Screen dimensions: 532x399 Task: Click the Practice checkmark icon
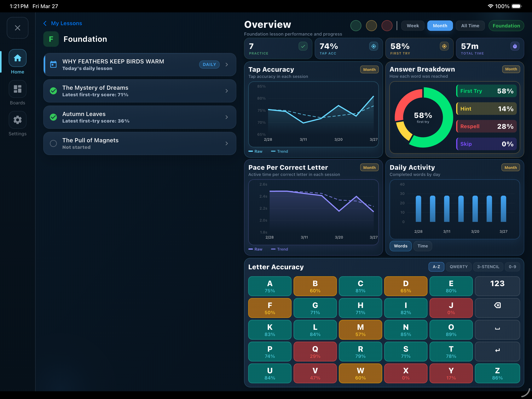303,46
